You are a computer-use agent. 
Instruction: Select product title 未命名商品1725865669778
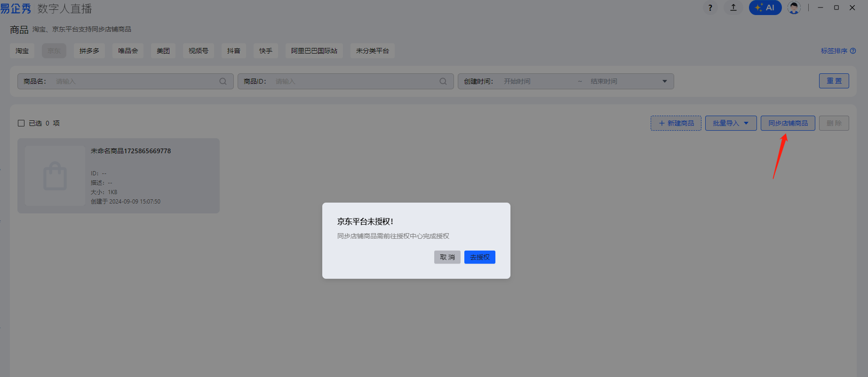131,151
